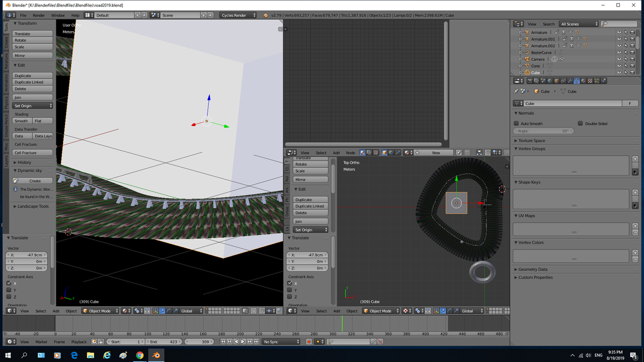Open the Object Data tab (triangle mesh icon)
The image size is (644, 362).
click(577, 80)
